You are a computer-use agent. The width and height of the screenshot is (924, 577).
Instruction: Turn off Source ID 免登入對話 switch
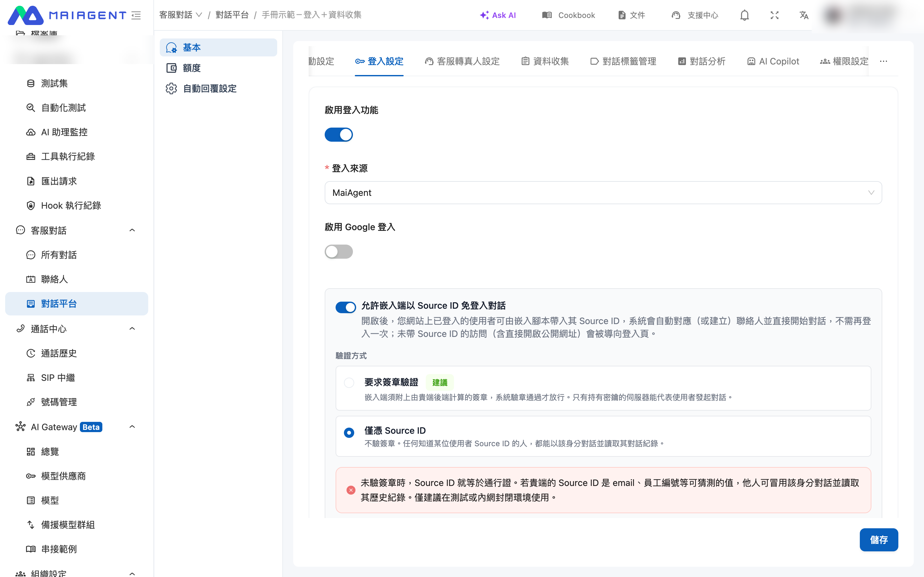click(346, 307)
